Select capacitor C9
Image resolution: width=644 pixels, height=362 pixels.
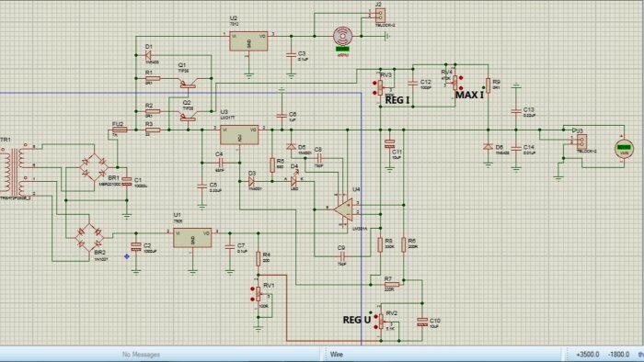342,256
